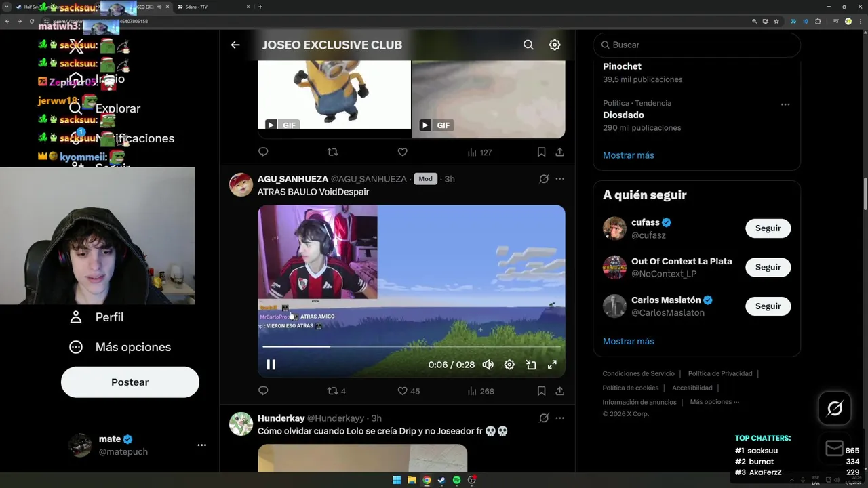Enter fullscreen on the video
Viewport: 868px width, 488px height.
(x=552, y=365)
